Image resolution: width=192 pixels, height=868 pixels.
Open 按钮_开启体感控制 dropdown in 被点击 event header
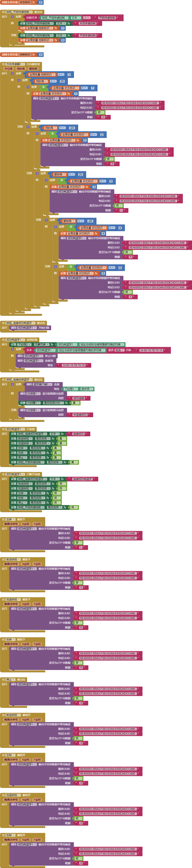[x=19, y=12]
